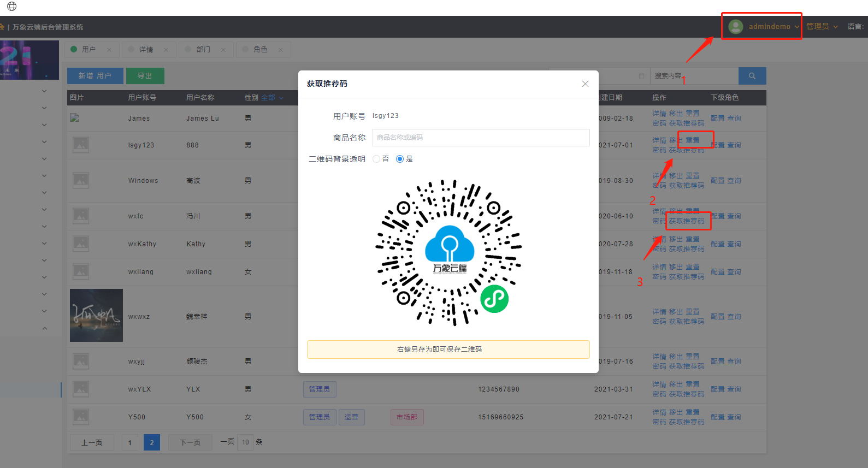Click the globe icon in the top-left corner

(11, 7)
